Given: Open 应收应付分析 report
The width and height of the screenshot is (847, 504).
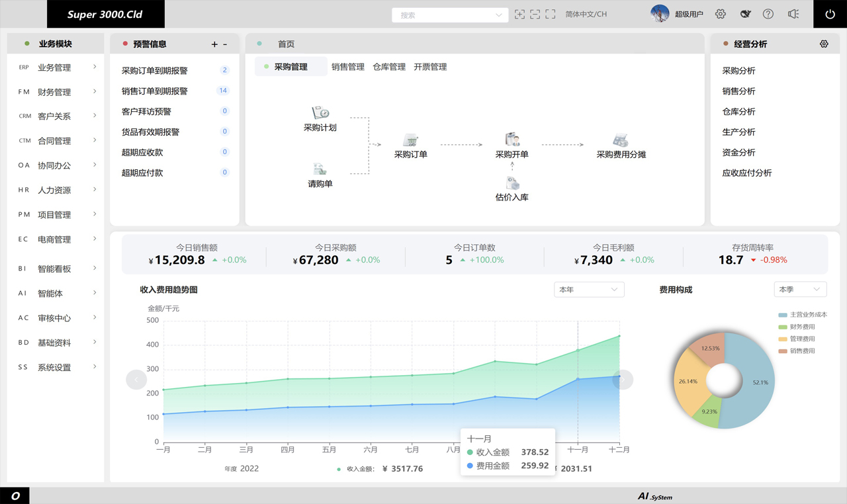Looking at the screenshot, I should pyautogui.click(x=747, y=173).
